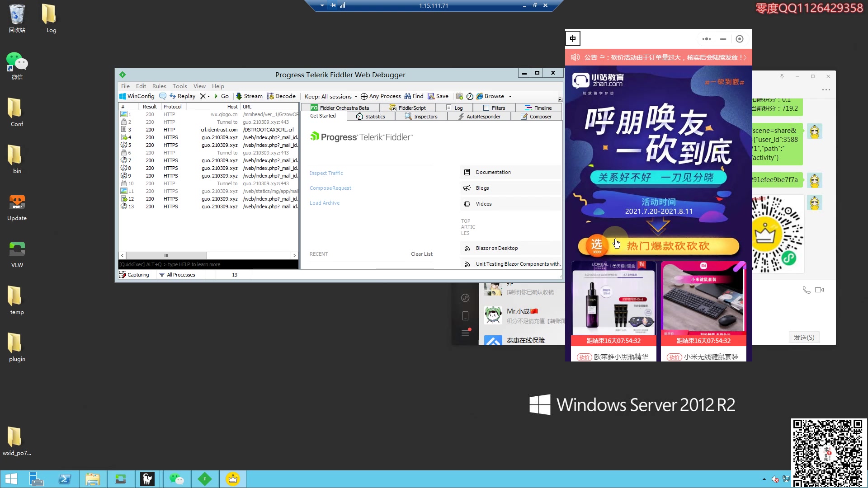Viewport: 868px width, 488px height.
Task: Toggle Stream mode in Fiddler
Action: point(250,96)
